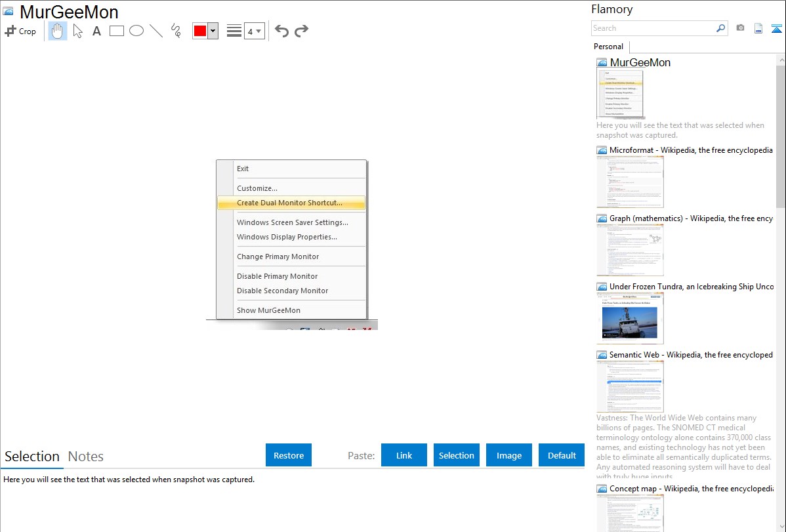Select the Crop tool
The height and width of the screenshot is (532, 786).
pos(20,31)
